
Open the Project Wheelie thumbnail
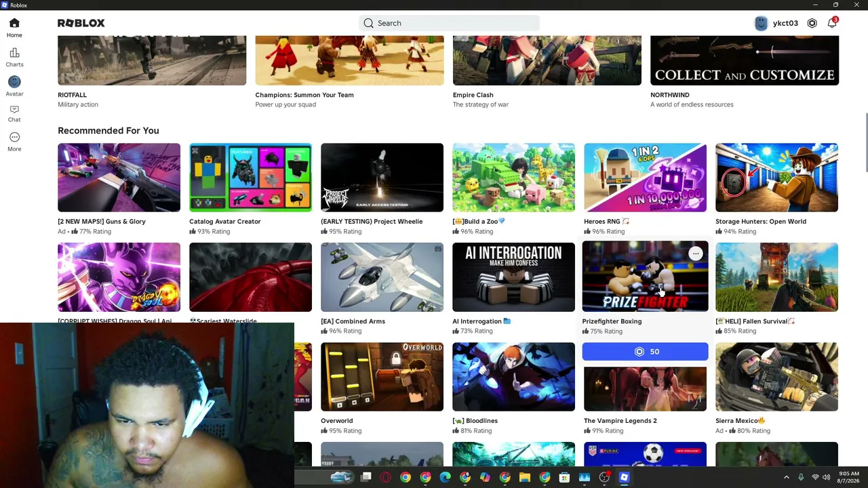click(x=382, y=178)
